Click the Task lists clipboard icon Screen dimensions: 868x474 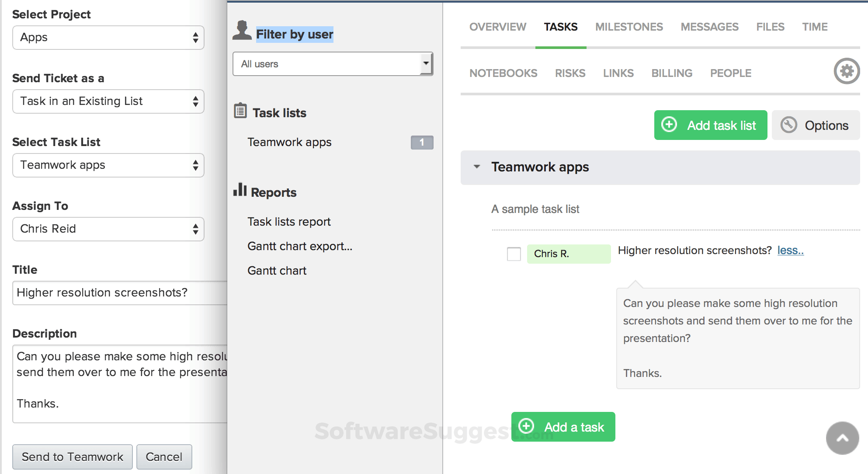[240, 111]
